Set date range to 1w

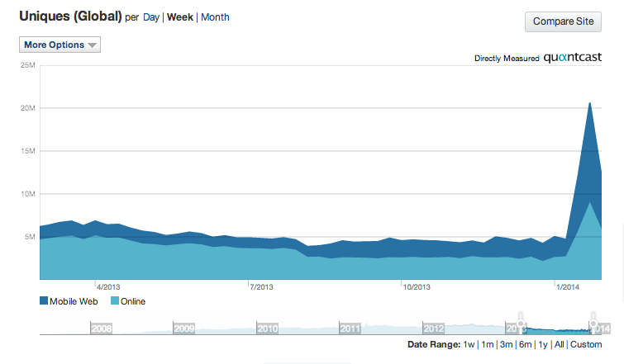point(469,344)
